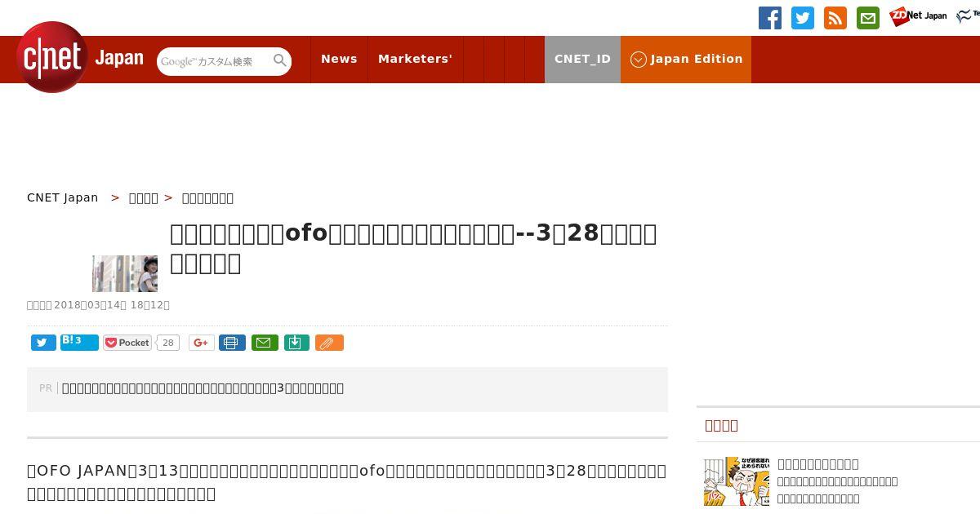Click the teal download/save icon
The width and height of the screenshot is (980, 514).
(x=296, y=343)
